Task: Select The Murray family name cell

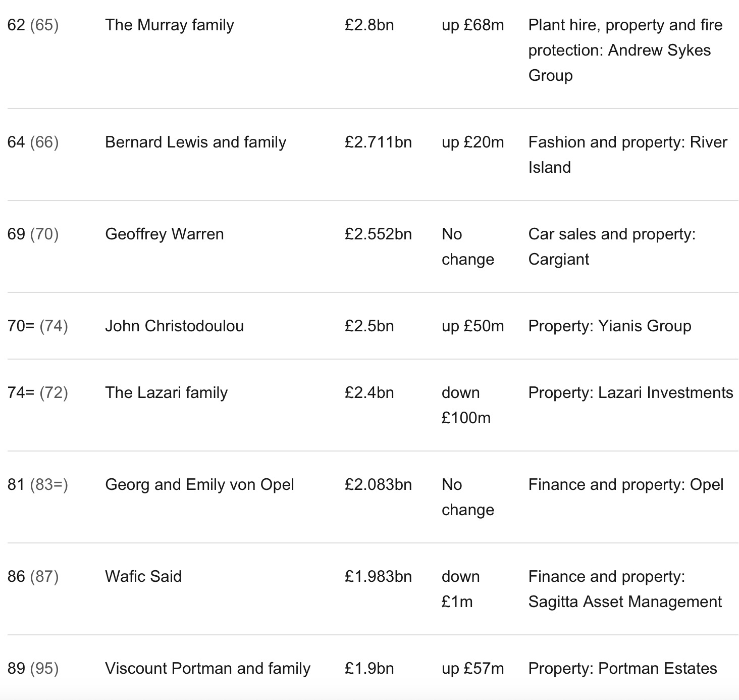Action: (170, 25)
